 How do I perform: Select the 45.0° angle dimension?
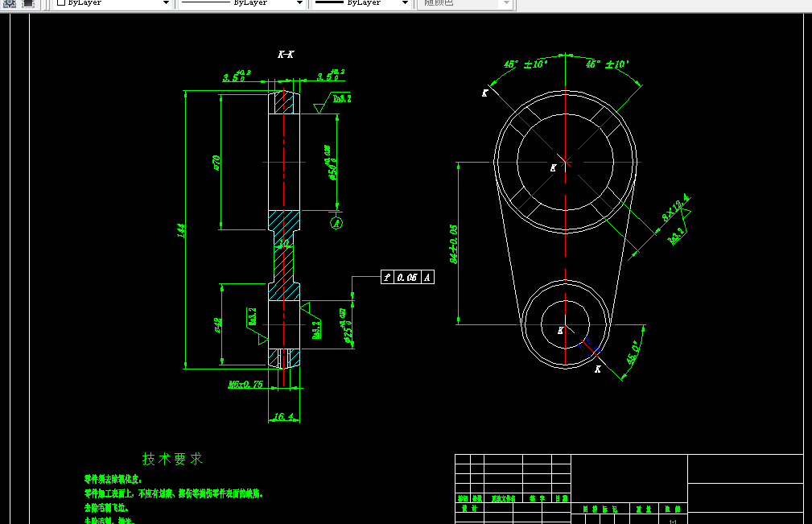coord(633,352)
